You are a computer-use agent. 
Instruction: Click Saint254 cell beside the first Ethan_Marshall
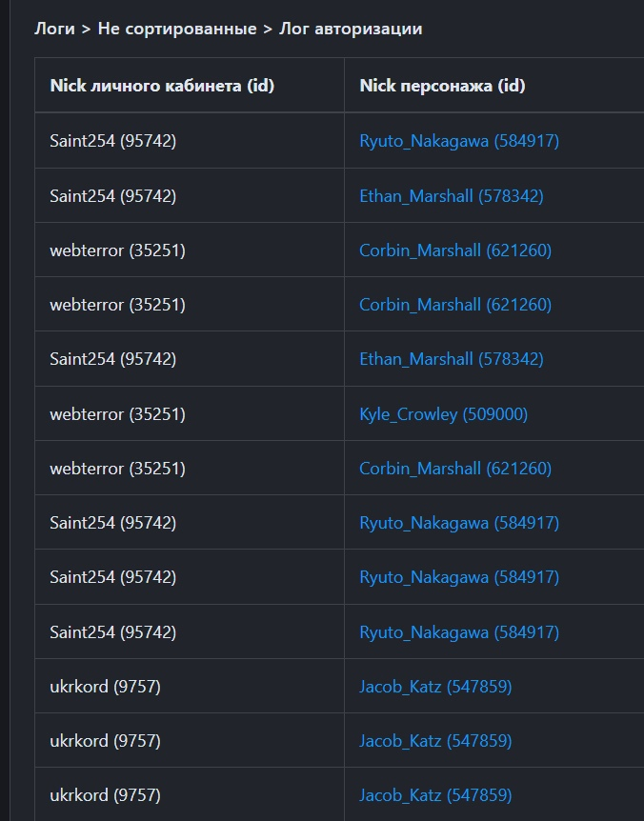pos(112,196)
